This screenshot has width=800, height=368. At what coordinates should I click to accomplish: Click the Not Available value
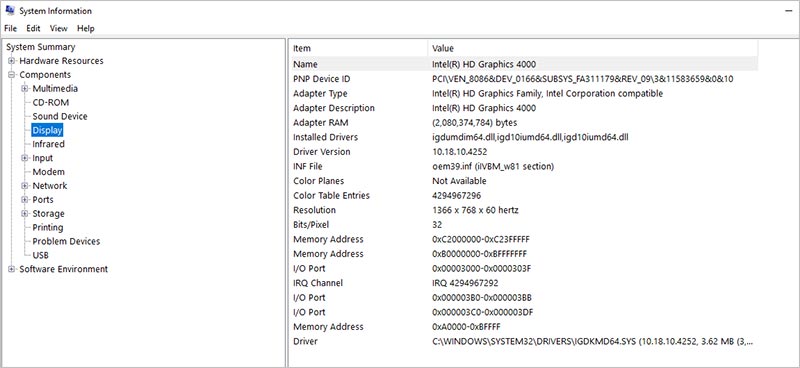459,181
